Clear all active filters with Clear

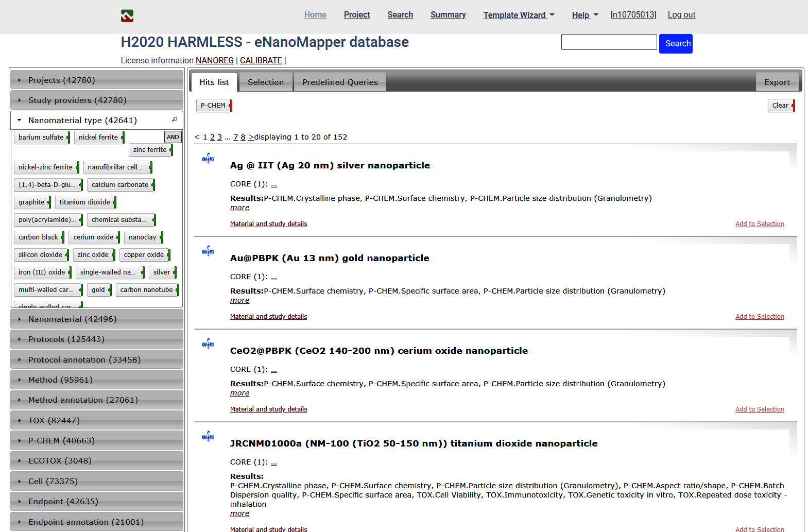pyautogui.click(x=781, y=106)
